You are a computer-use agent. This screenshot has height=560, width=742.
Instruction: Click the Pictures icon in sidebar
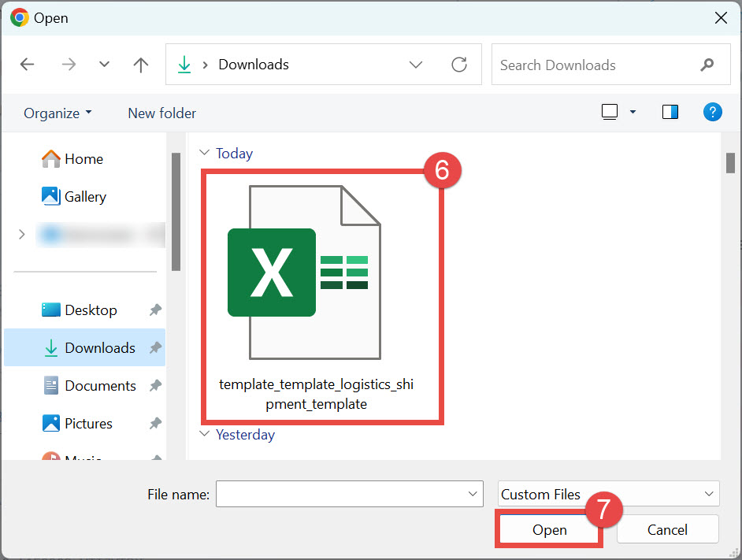[x=50, y=423]
